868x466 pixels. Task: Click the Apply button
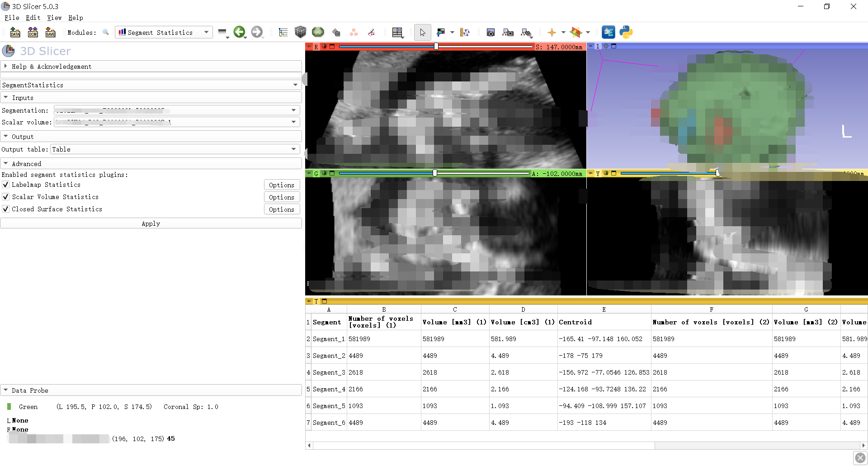coord(151,223)
